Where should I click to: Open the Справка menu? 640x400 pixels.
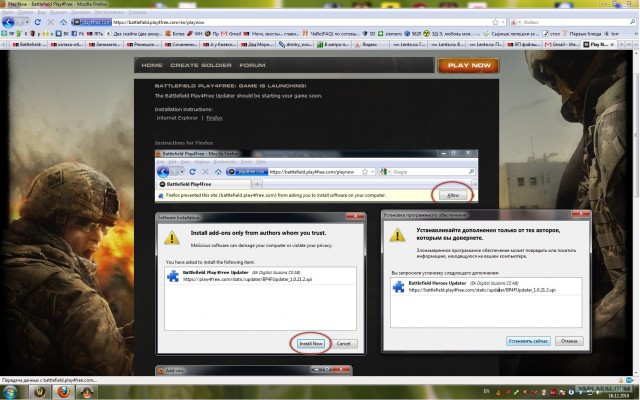137,13
